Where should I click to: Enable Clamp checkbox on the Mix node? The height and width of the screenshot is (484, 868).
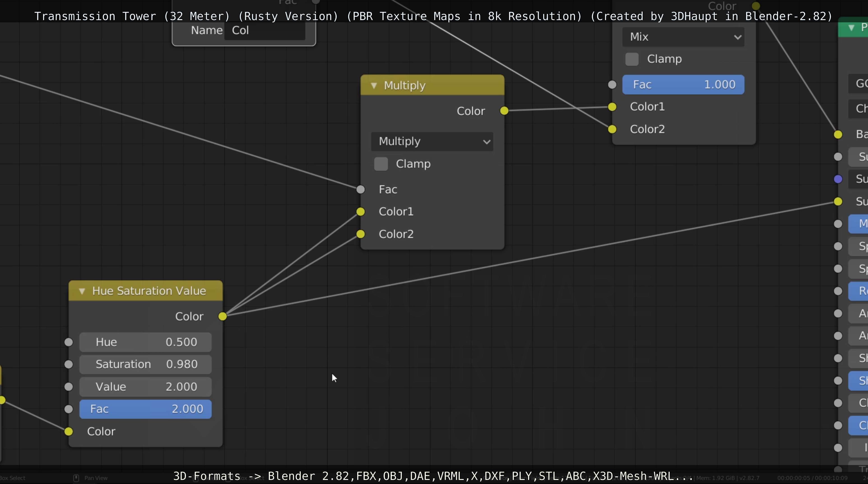(632, 59)
